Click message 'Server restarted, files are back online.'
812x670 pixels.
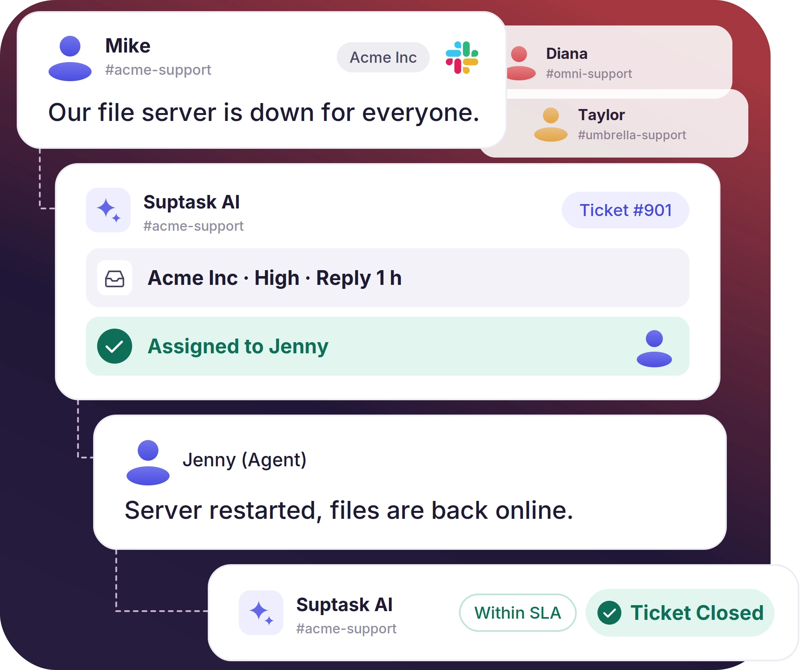(349, 510)
